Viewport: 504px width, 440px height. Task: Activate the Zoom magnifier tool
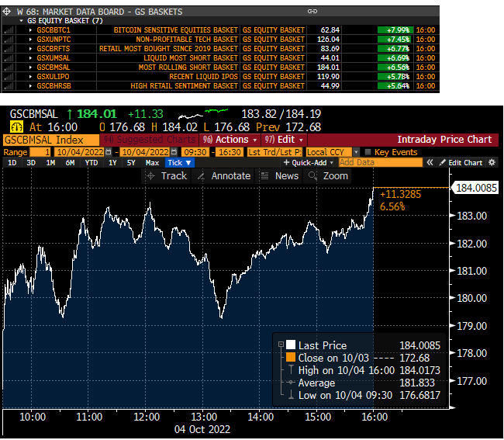327,176
